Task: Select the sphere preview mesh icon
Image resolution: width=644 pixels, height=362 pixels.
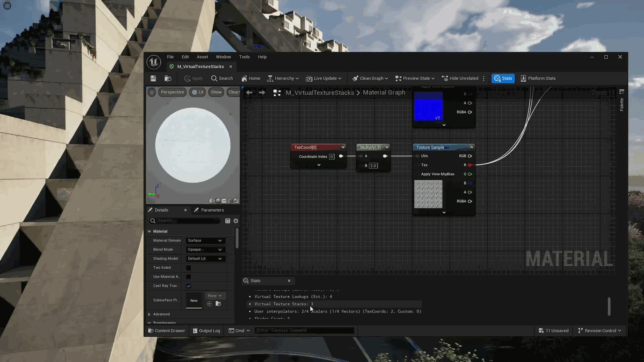Action: click(x=218, y=201)
